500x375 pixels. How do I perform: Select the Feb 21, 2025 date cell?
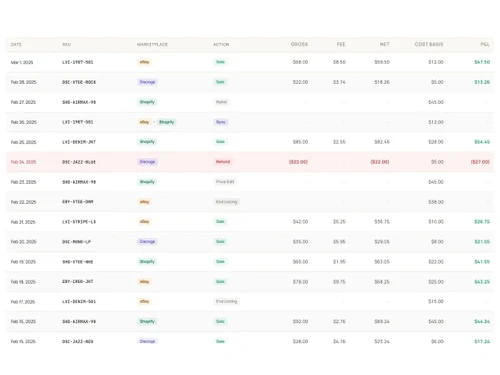pyautogui.click(x=23, y=222)
